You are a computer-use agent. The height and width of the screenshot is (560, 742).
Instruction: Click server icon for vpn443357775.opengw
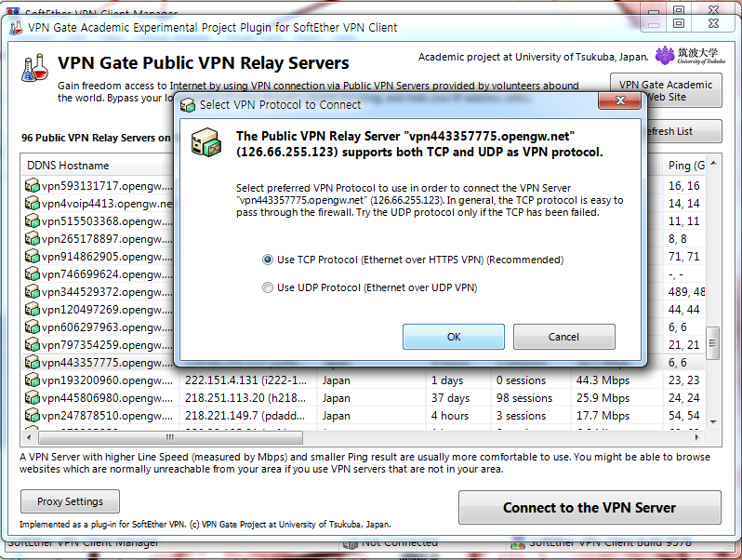pos(33,362)
